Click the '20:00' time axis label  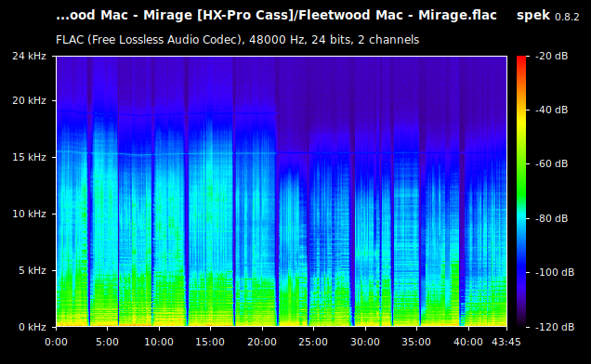coord(262,342)
